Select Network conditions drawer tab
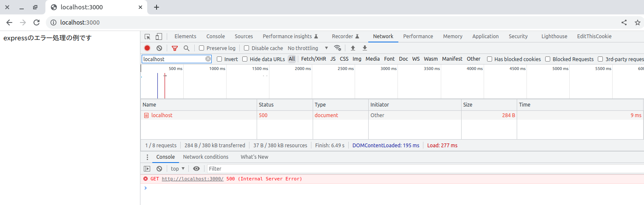 coord(206,157)
